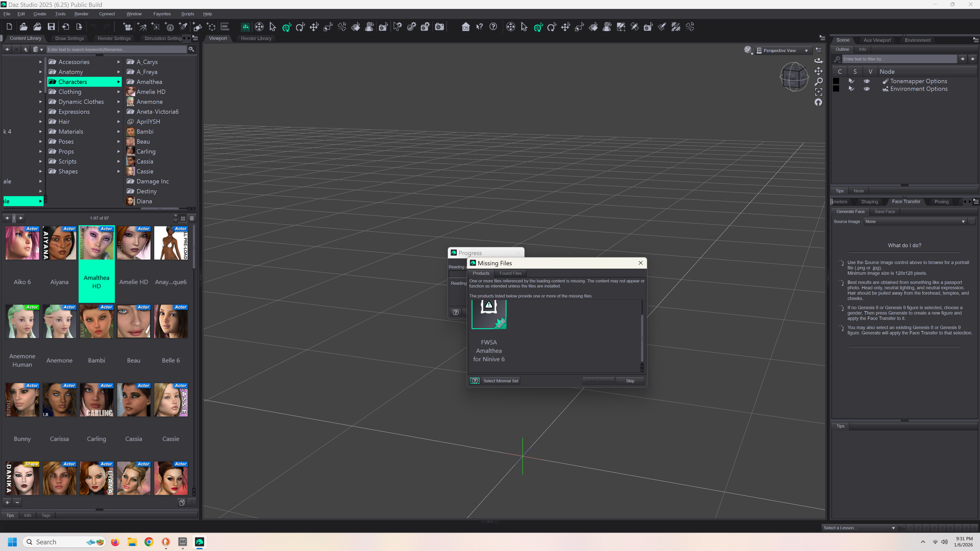Click the viewport orbit control icon
The width and height of the screenshot is (980, 551).
pyautogui.click(x=818, y=61)
